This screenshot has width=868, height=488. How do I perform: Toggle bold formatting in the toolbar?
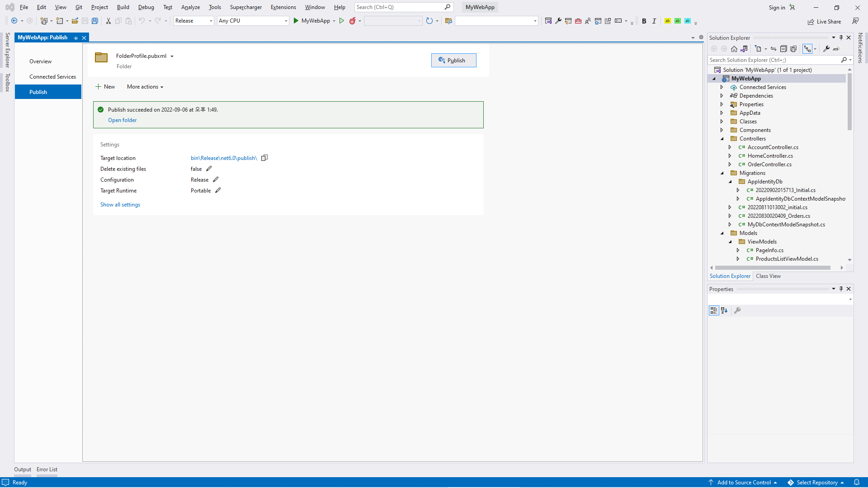tap(644, 21)
